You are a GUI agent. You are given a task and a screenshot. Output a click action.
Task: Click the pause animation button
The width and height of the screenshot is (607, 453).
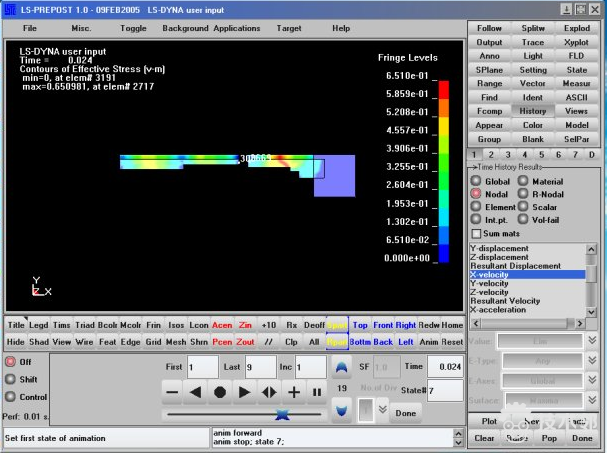click(317, 392)
